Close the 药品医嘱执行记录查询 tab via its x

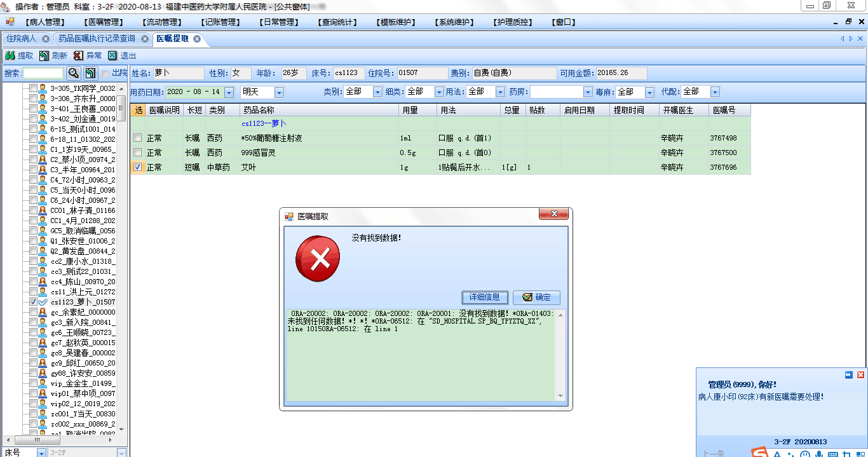click(x=145, y=39)
